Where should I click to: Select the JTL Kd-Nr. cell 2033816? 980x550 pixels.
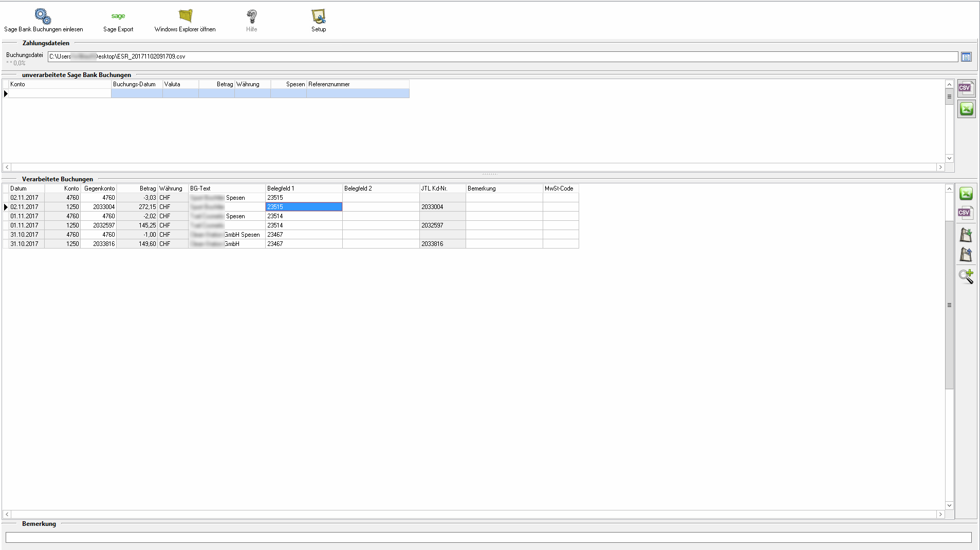442,244
